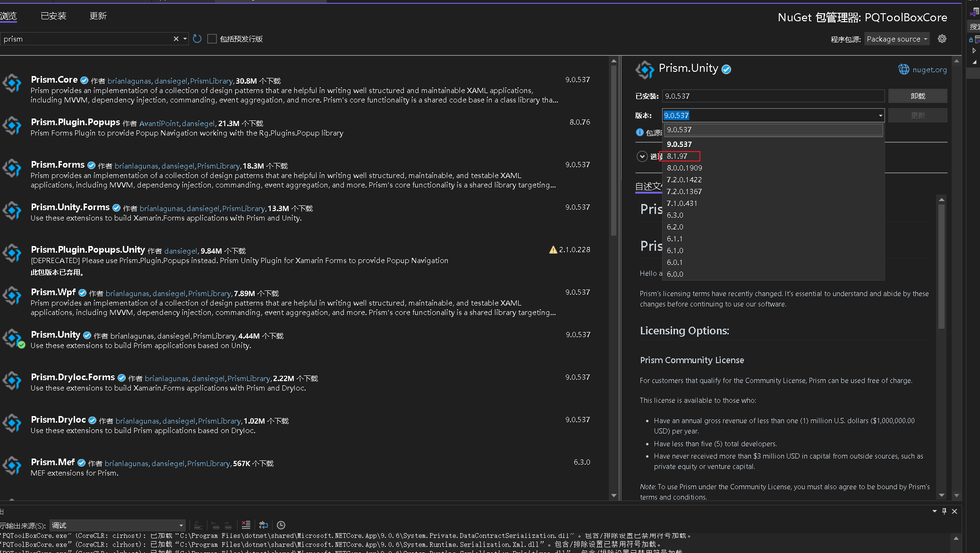Click the Prism.DryIoc.Forms package icon
The width and height of the screenshot is (980, 553).
[x=12, y=381]
